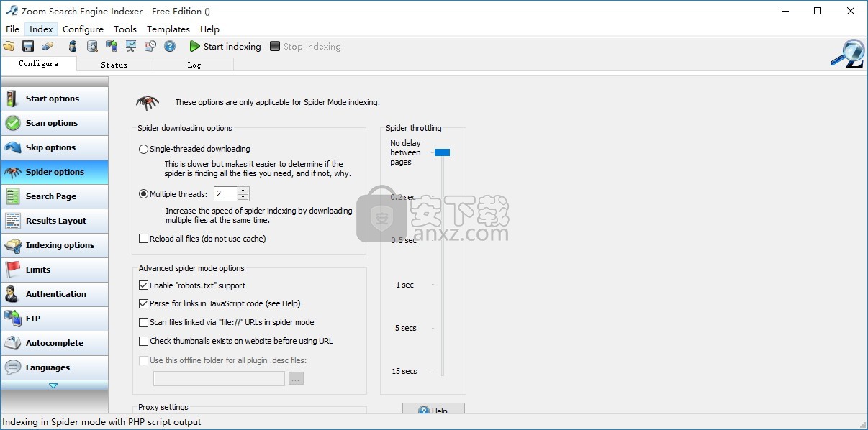The width and height of the screenshot is (868, 430).
Task: Open Results Layout in the sidebar
Action: click(55, 221)
